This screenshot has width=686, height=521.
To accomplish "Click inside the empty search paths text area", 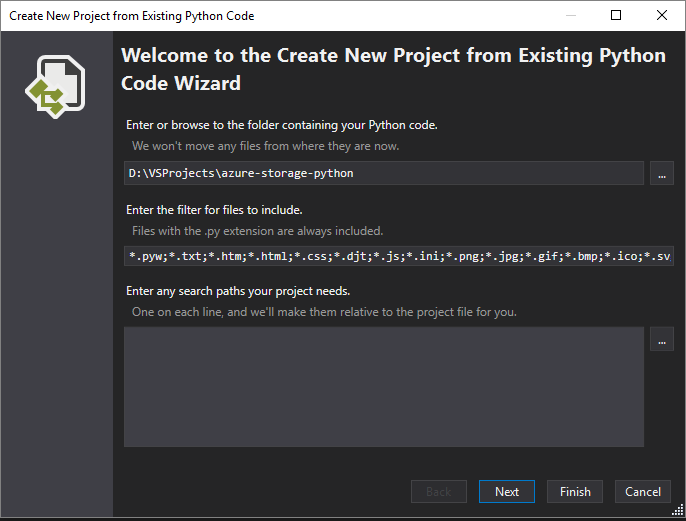I will [384, 387].
